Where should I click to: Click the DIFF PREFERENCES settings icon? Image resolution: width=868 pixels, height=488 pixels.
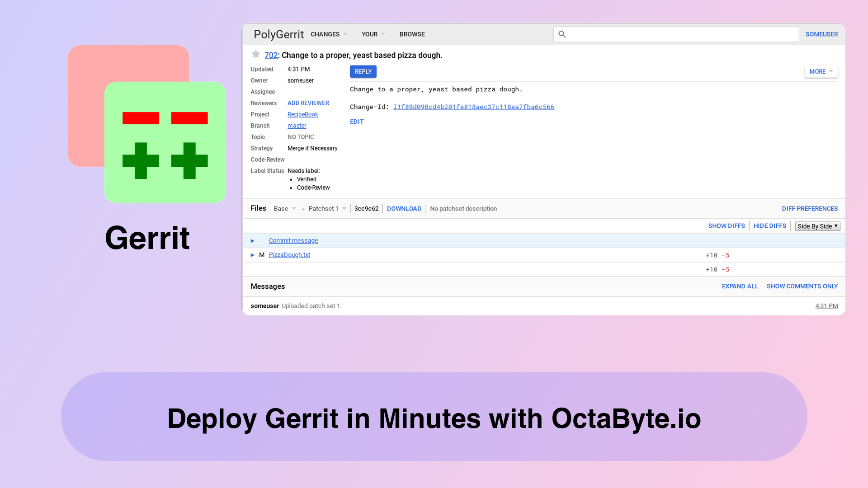tap(810, 208)
